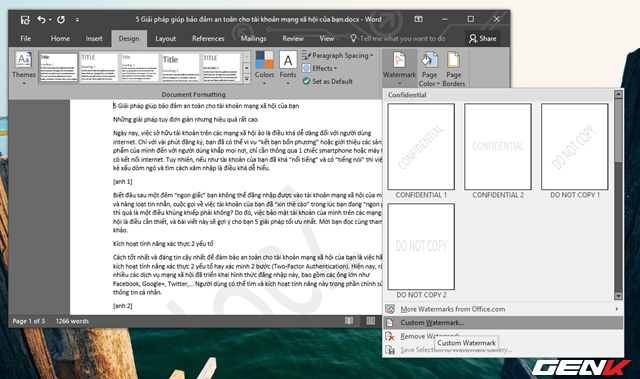Open the Themes gallery
The image size is (640, 379).
(24, 68)
